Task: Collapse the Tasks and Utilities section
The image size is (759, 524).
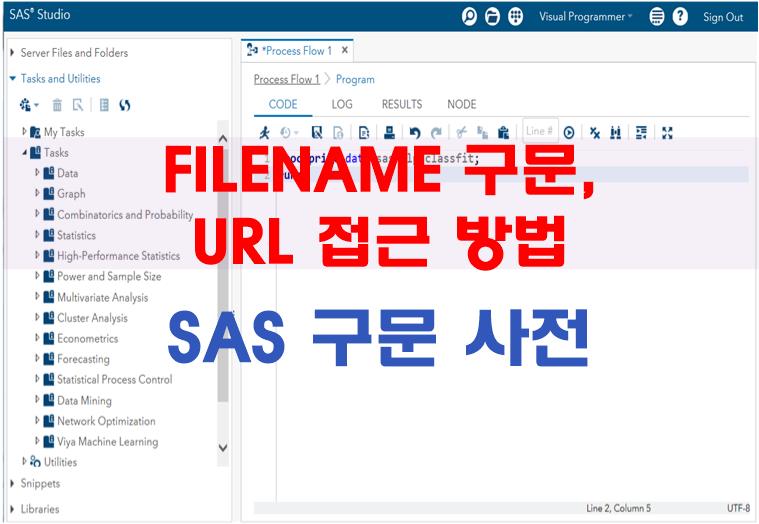Action: pos(13,78)
